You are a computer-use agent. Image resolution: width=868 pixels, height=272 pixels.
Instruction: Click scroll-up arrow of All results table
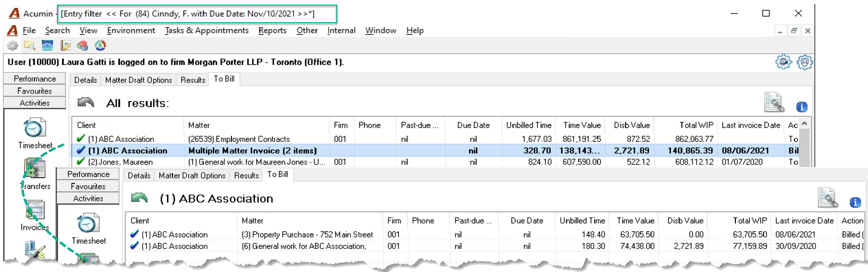[804, 124]
